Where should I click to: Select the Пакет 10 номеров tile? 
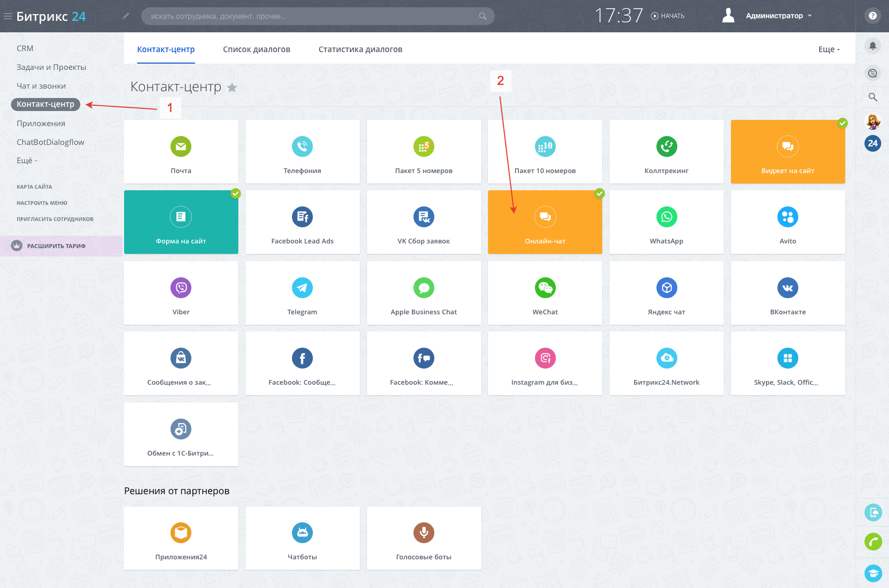click(x=545, y=152)
